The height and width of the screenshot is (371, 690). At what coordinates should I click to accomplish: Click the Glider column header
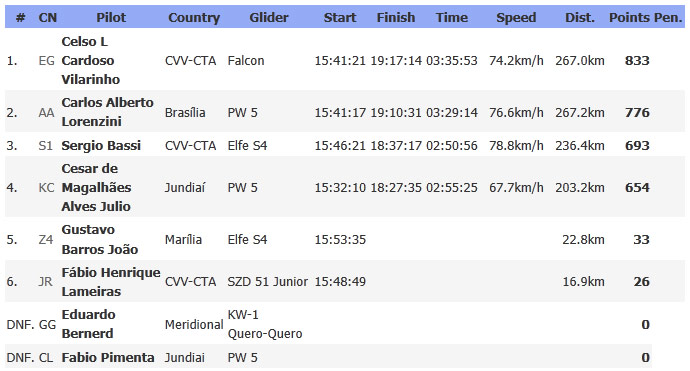[x=269, y=17]
